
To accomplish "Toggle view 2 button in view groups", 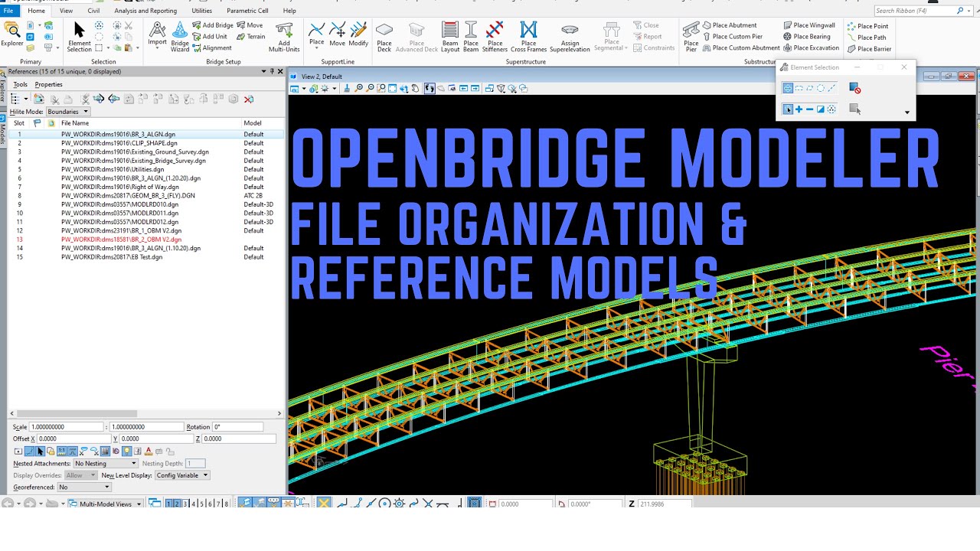I will [178, 504].
